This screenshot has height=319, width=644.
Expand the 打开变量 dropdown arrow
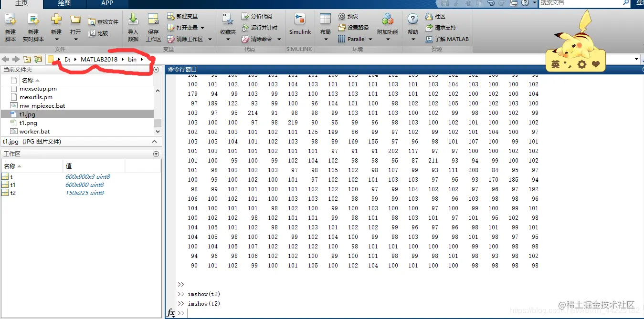(202, 28)
